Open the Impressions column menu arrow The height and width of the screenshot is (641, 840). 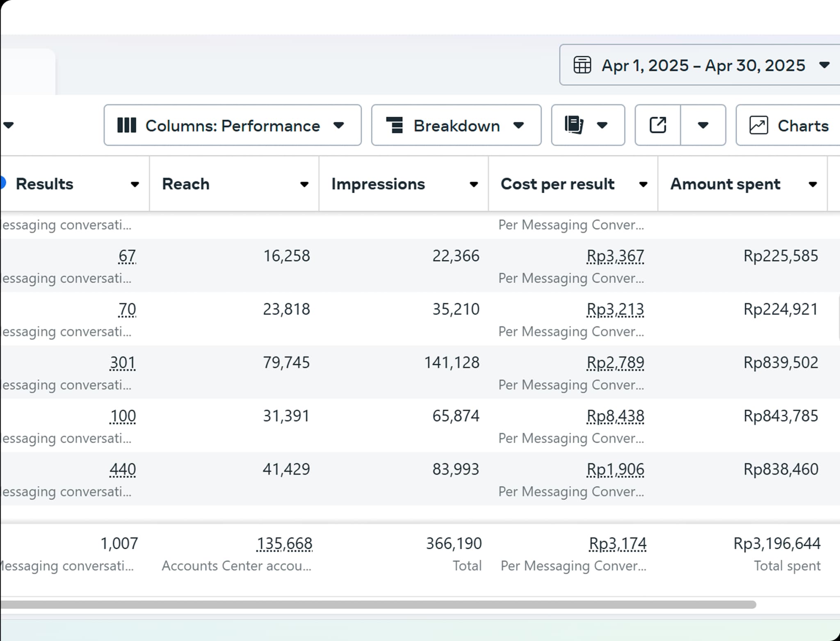(473, 184)
